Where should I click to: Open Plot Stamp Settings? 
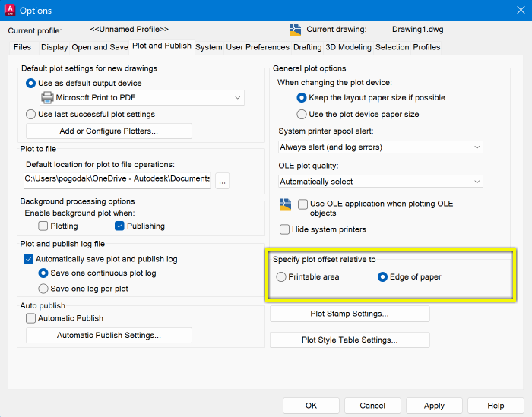[350, 314]
